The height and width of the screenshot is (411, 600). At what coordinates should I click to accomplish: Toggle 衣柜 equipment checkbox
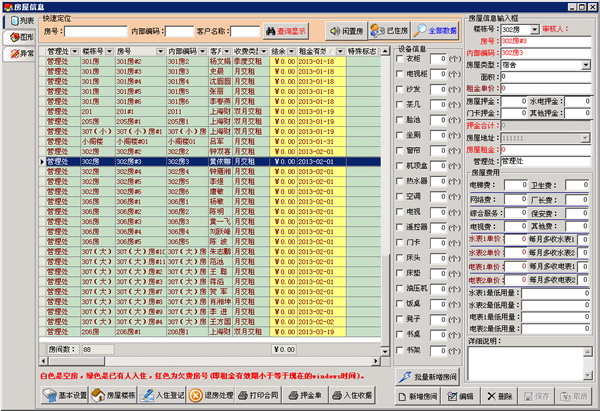coord(399,59)
